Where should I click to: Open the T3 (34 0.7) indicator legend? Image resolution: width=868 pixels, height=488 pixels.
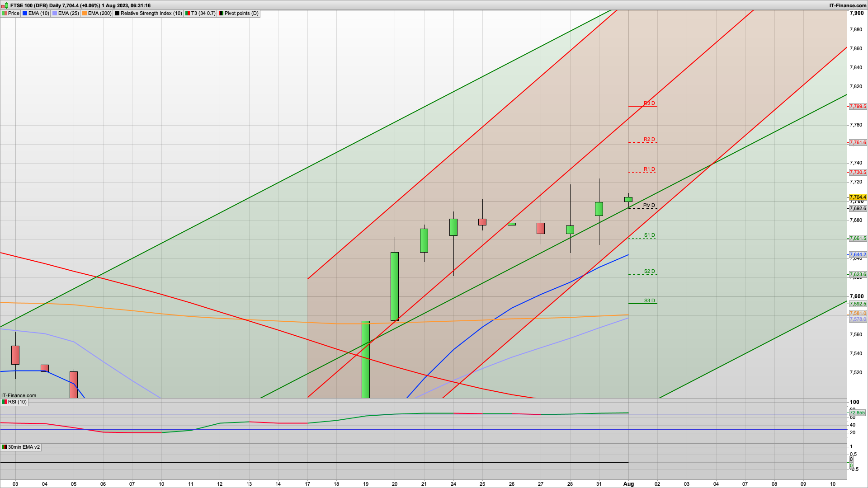point(200,13)
